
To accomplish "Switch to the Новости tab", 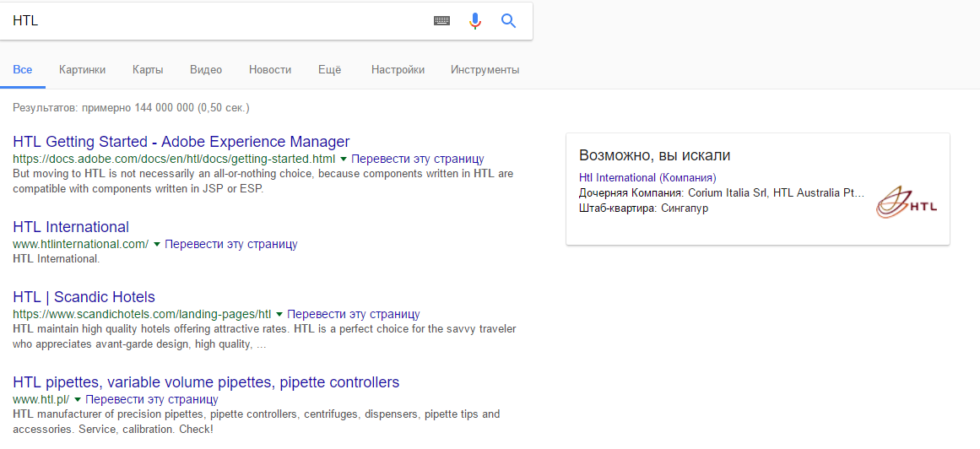I will click(x=270, y=70).
